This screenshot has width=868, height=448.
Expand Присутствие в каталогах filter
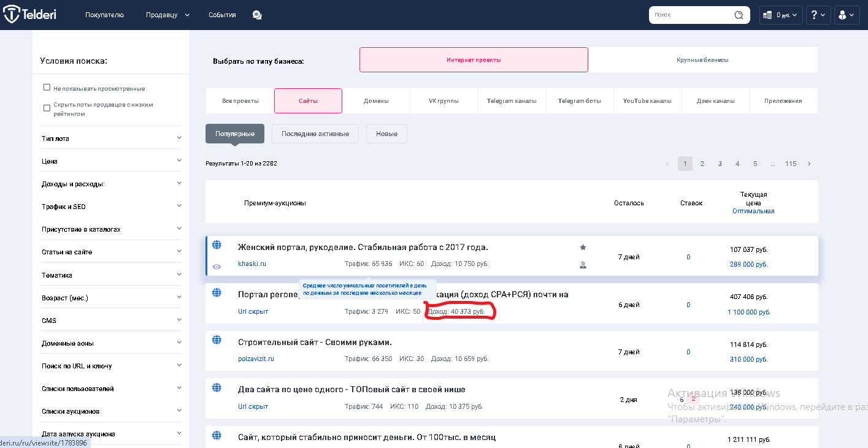point(111,229)
